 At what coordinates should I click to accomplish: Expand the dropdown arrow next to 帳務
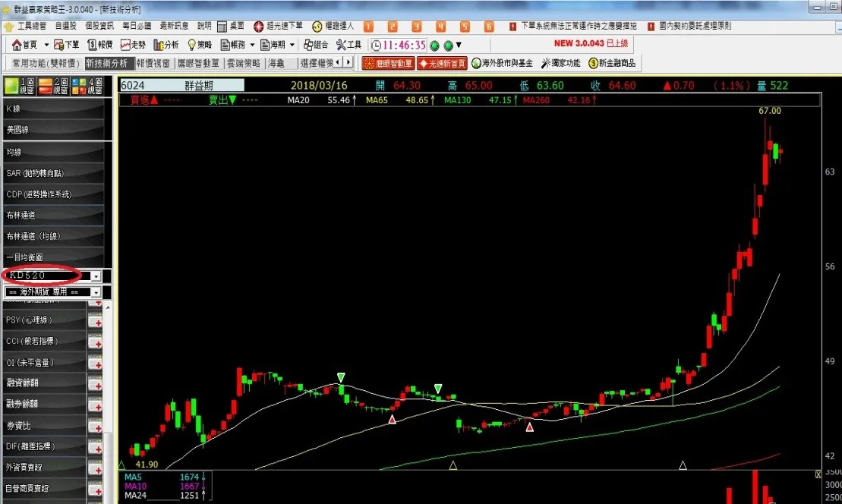coord(252,45)
